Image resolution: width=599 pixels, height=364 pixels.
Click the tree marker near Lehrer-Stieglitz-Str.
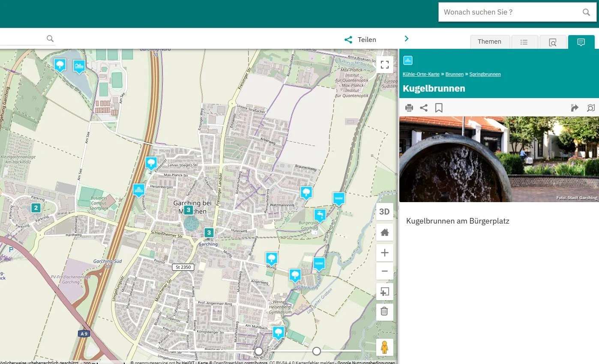click(151, 163)
